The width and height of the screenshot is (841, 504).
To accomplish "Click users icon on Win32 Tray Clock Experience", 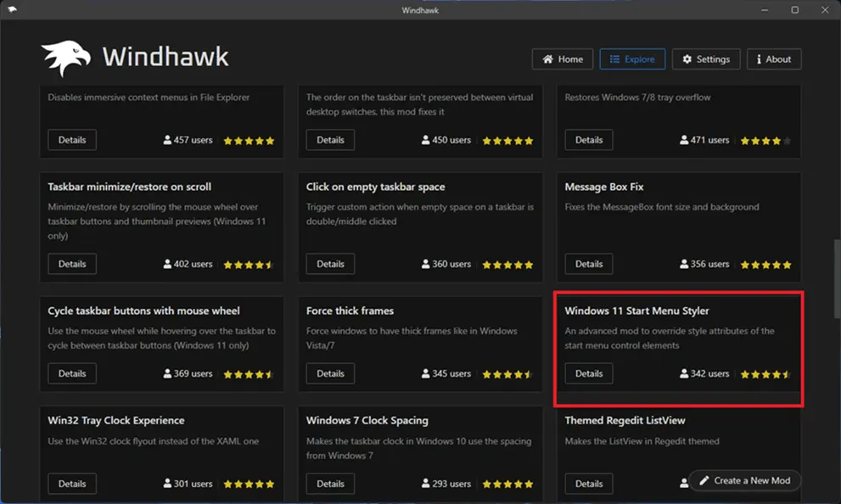I will click(167, 484).
